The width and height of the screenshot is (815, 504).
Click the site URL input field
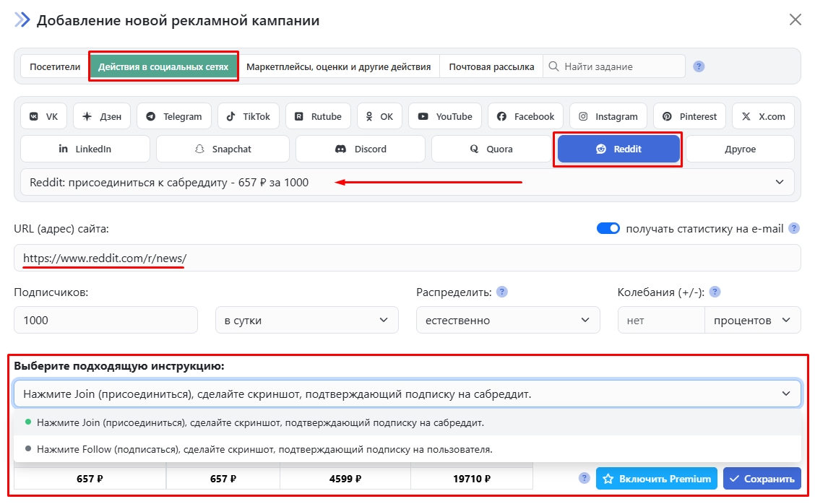[x=407, y=258]
